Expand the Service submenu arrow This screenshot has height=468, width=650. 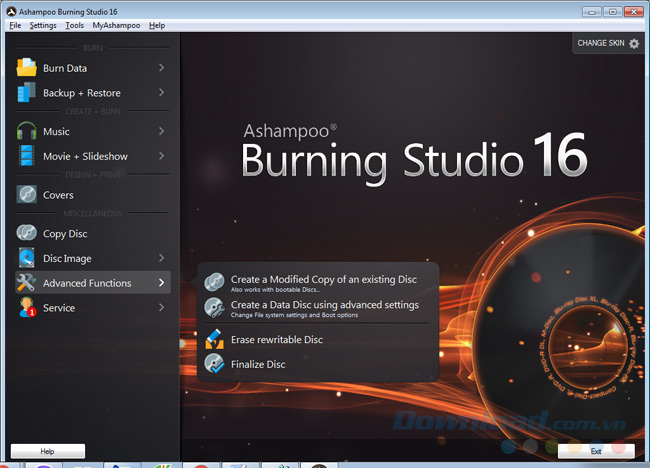[161, 308]
